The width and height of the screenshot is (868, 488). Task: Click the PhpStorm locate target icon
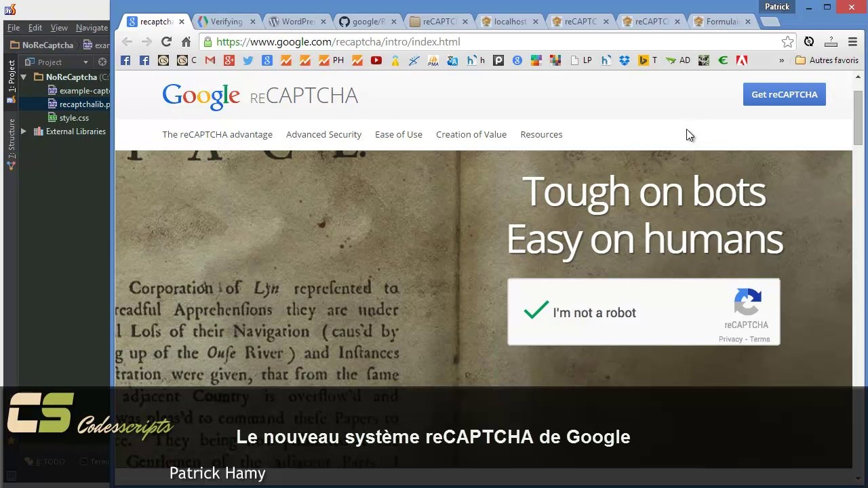pyautogui.click(x=102, y=62)
